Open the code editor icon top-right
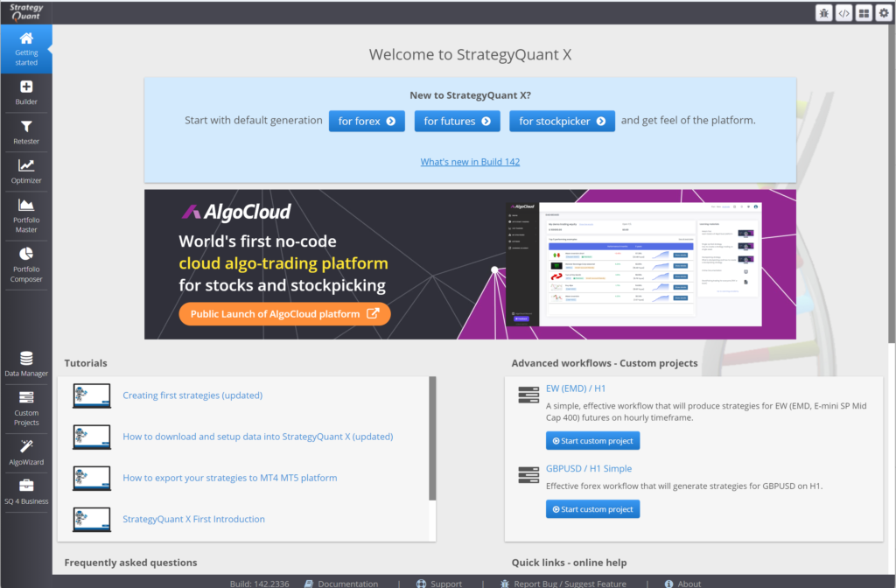 click(x=844, y=13)
